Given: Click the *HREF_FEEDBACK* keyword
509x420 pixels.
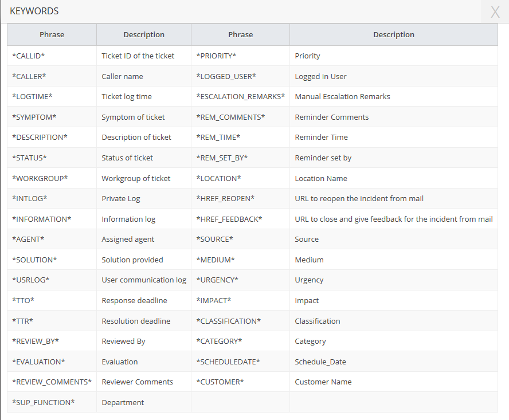Looking at the screenshot, I should tap(229, 219).
